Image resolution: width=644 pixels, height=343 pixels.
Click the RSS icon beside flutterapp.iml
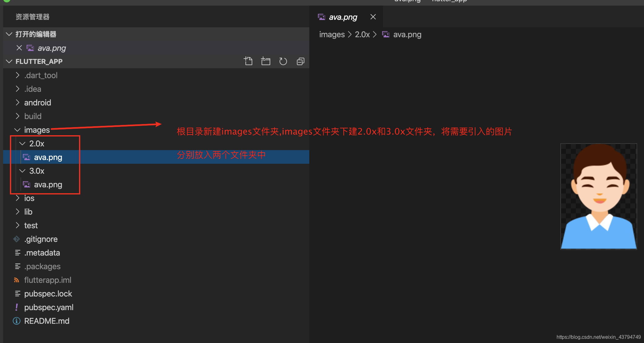(16, 280)
